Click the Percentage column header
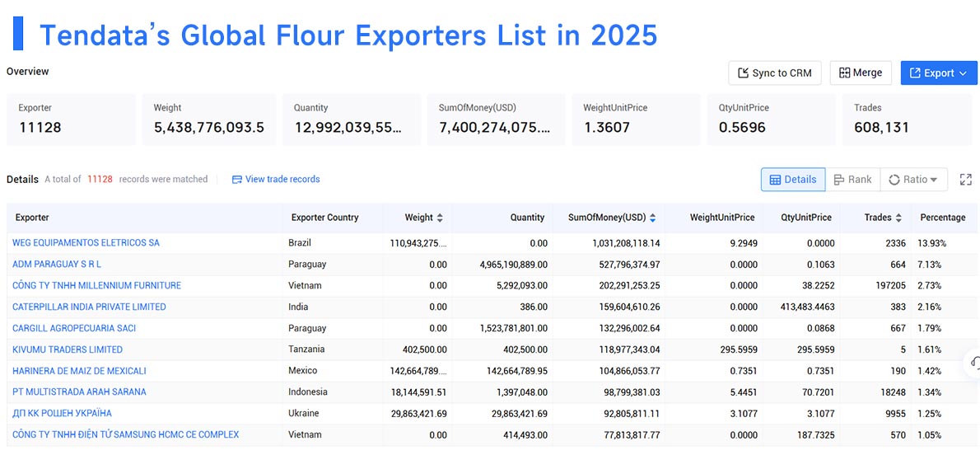Image resolution: width=980 pixels, height=455 pixels. click(942, 218)
